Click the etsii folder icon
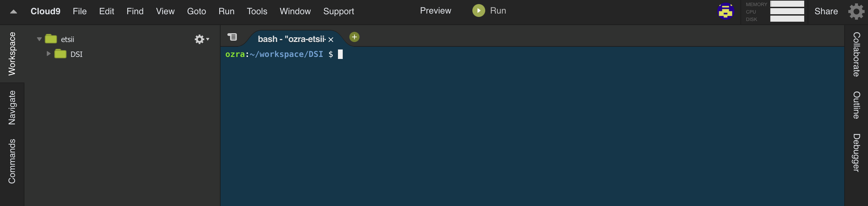Image resolution: width=868 pixels, height=206 pixels. click(x=51, y=39)
